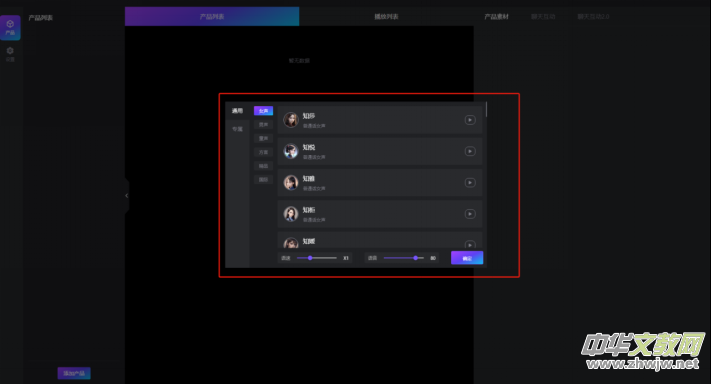Select the 知悦 voice avatar
The height and width of the screenshot is (384, 711).
pos(291,151)
